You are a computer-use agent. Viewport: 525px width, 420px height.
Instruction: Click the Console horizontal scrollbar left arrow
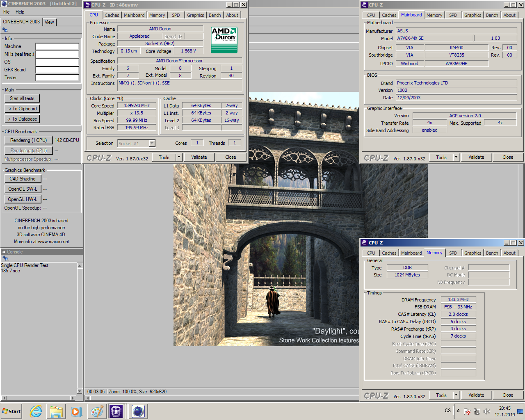coord(4,398)
